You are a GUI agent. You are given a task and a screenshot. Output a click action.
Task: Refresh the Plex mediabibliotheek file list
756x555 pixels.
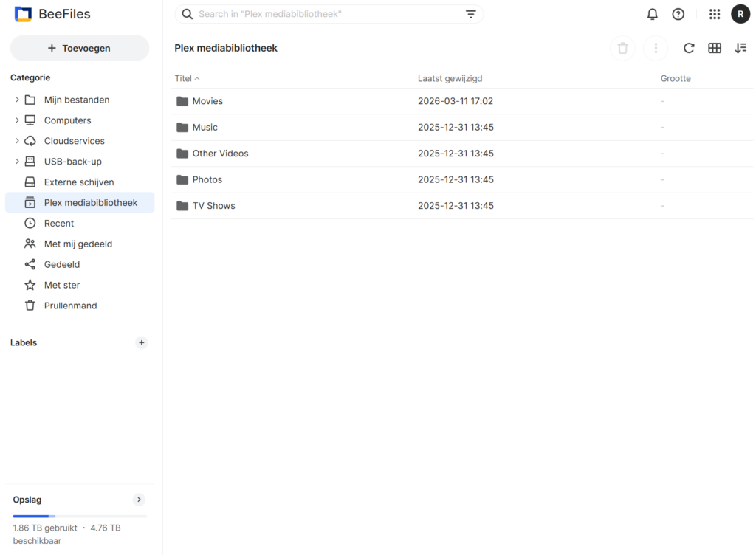689,48
